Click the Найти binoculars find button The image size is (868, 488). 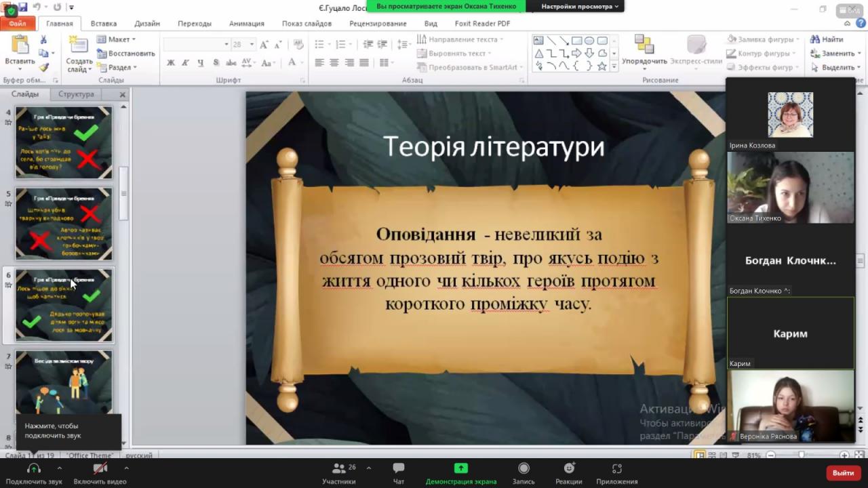click(x=827, y=39)
